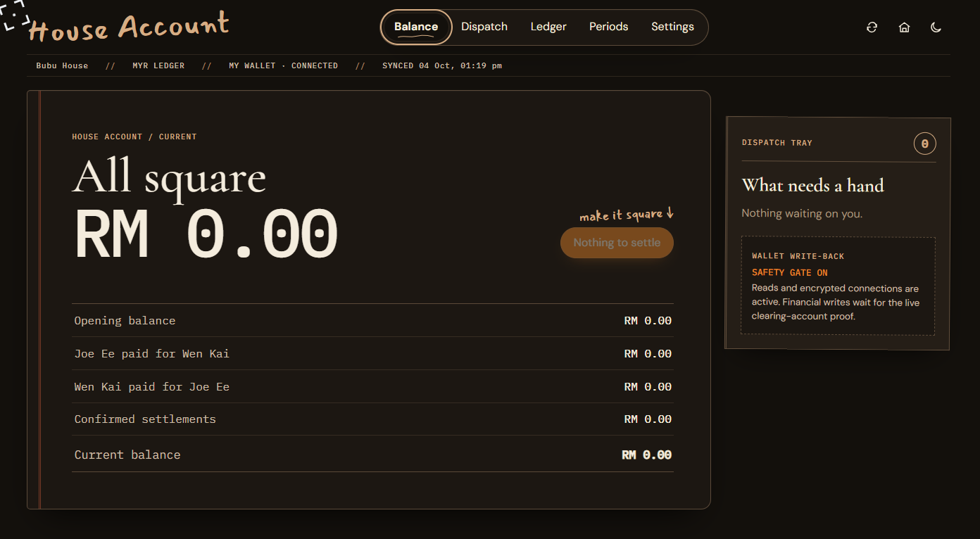Viewport: 980px width, 539px height.
Task: Click the Nothing to settle button
Action: click(x=617, y=243)
